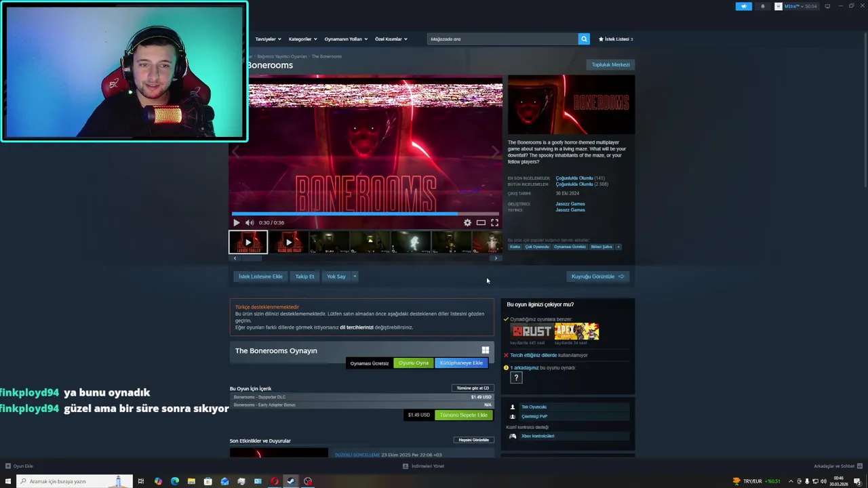This screenshot has height=488, width=868.
Task: Open the İstek Listesi wishlist link
Action: click(616, 39)
